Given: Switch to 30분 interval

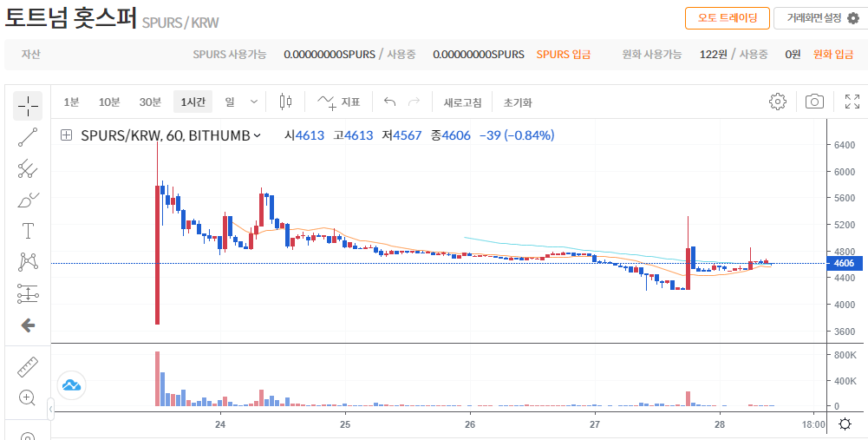Looking at the screenshot, I should coord(150,102).
